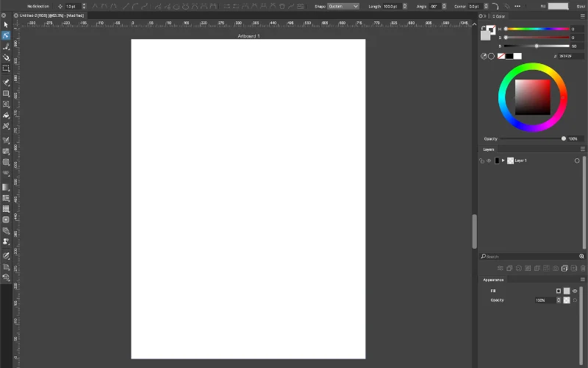
Task: Click the trash delete layer icon
Action: point(583,268)
